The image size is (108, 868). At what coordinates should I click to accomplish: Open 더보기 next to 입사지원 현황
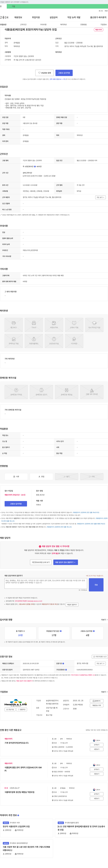104,620
